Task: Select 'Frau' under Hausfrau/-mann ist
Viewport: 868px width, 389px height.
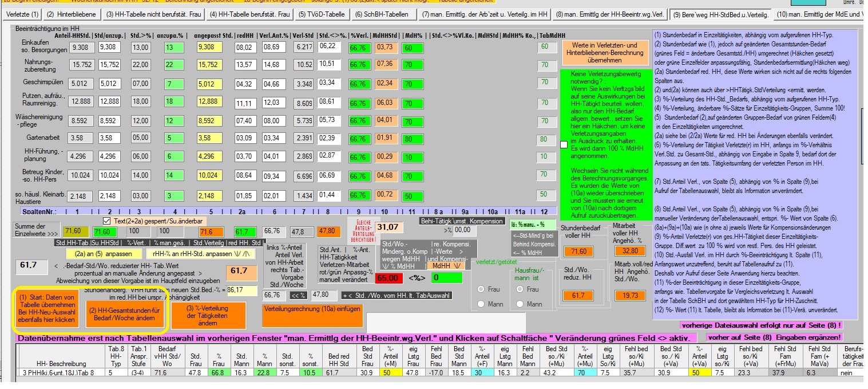Action: pos(520,289)
